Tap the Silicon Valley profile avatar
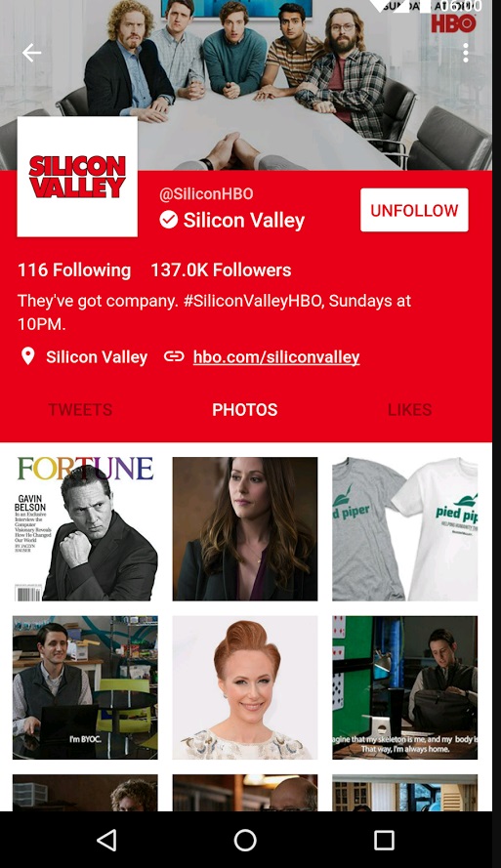This screenshot has height=868, width=501. (x=77, y=177)
